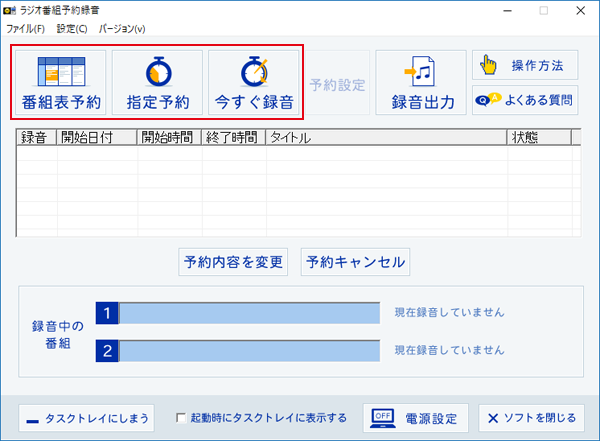600x441 pixels.
Task: Click the disabled 予約設定 button
Action: 338,82
